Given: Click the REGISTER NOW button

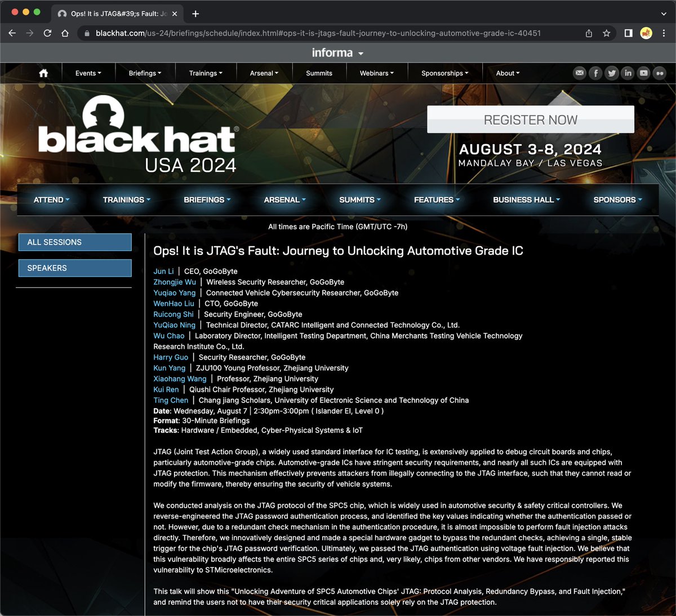Looking at the screenshot, I should (x=530, y=119).
